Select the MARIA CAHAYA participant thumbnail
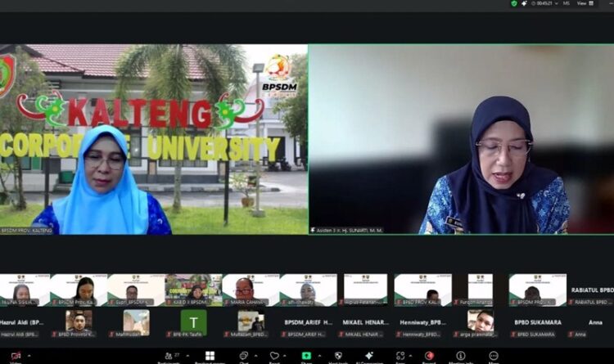The image size is (614, 364). tap(251, 290)
